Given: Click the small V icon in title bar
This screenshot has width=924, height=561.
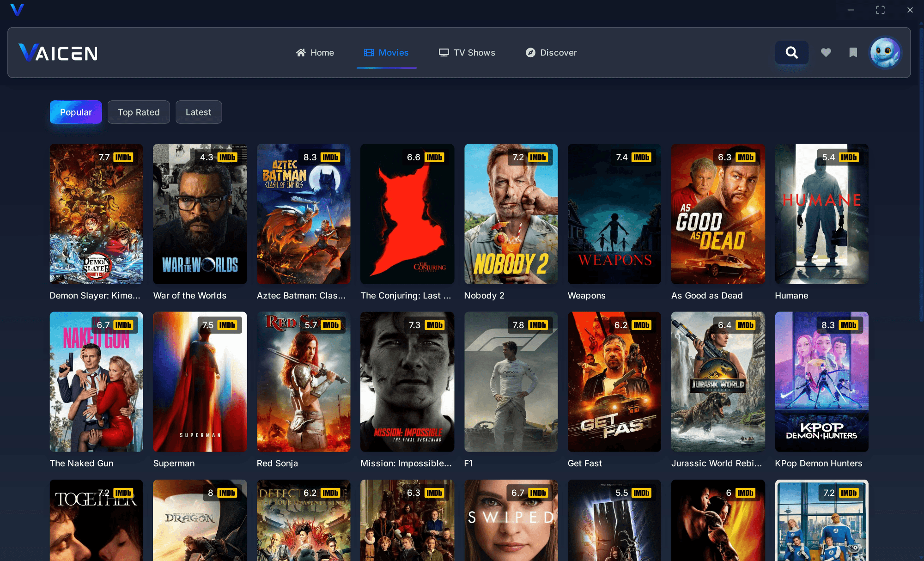Looking at the screenshot, I should click(x=17, y=10).
